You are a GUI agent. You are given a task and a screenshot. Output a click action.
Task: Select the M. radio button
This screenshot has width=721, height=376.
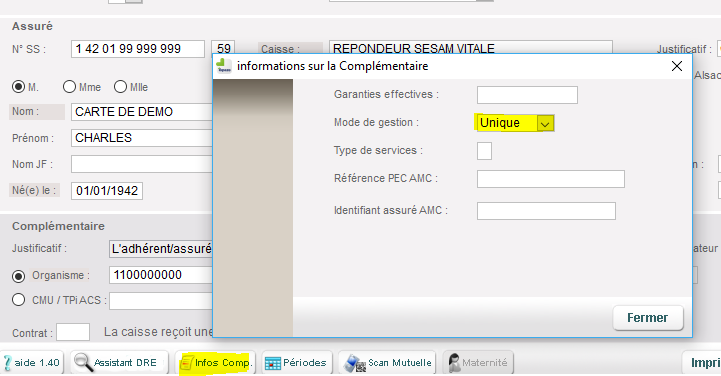coord(18,87)
